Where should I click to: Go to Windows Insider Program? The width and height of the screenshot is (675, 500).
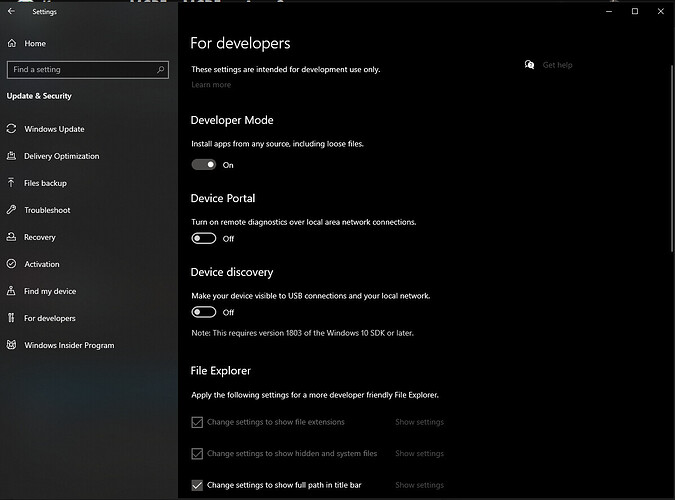coord(68,345)
